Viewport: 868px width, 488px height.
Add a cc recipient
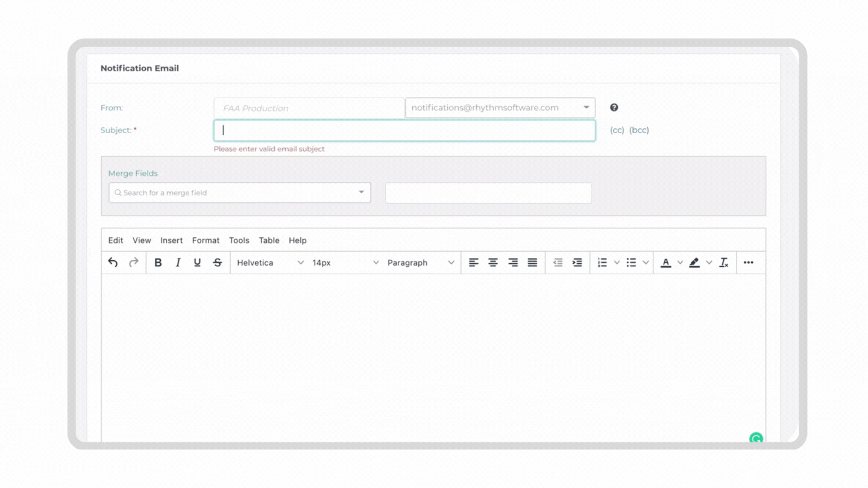click(x=617, y=130)
